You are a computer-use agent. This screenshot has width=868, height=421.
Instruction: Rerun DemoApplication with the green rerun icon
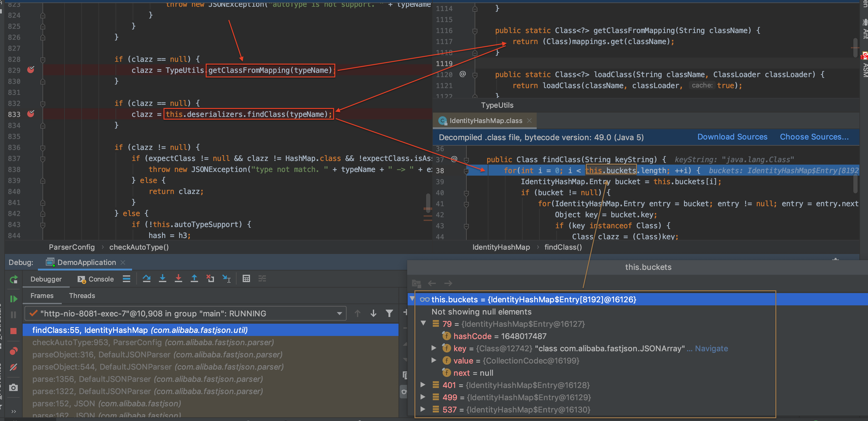coord(13,279)
